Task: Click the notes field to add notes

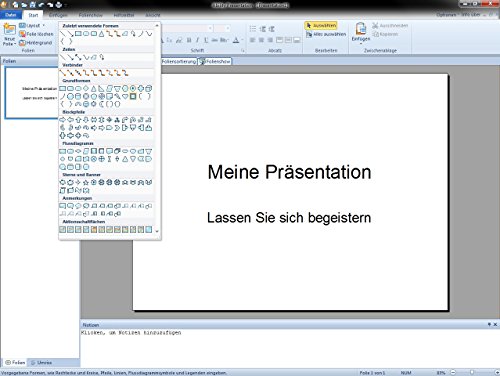Action: click(x=289, y=348)
